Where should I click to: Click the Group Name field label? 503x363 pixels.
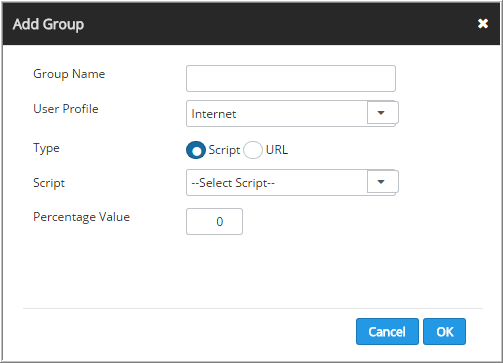(69, 74)
